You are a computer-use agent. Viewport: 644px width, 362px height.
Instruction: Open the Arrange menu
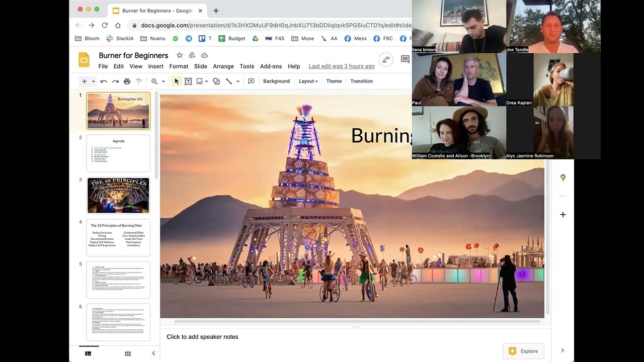coord(223,66)
